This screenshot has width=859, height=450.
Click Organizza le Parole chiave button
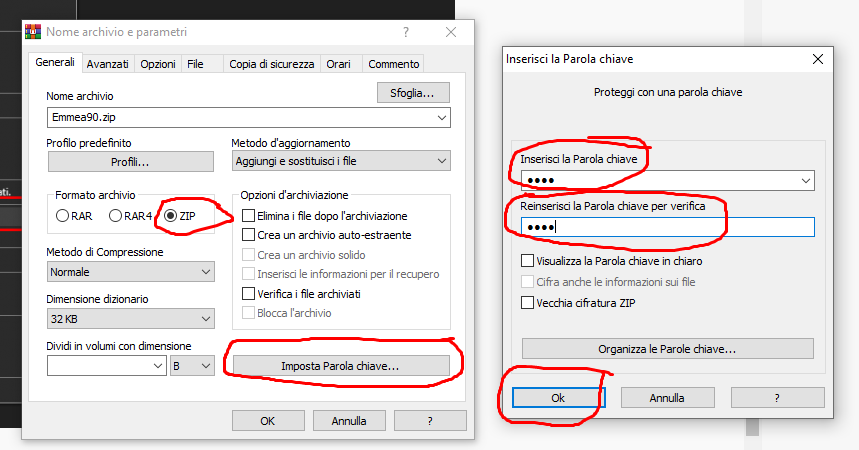pyautogui.click(x=667, y=349)
